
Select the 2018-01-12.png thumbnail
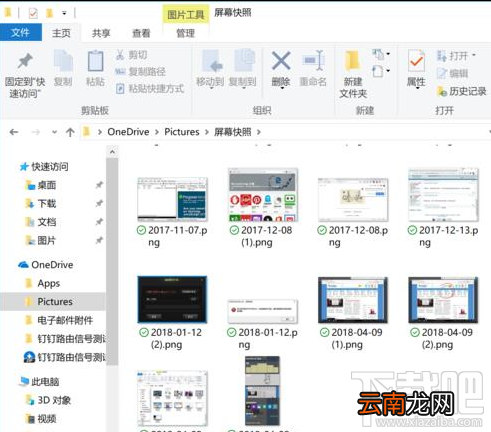pyautogui.click(x=263, y=311)
